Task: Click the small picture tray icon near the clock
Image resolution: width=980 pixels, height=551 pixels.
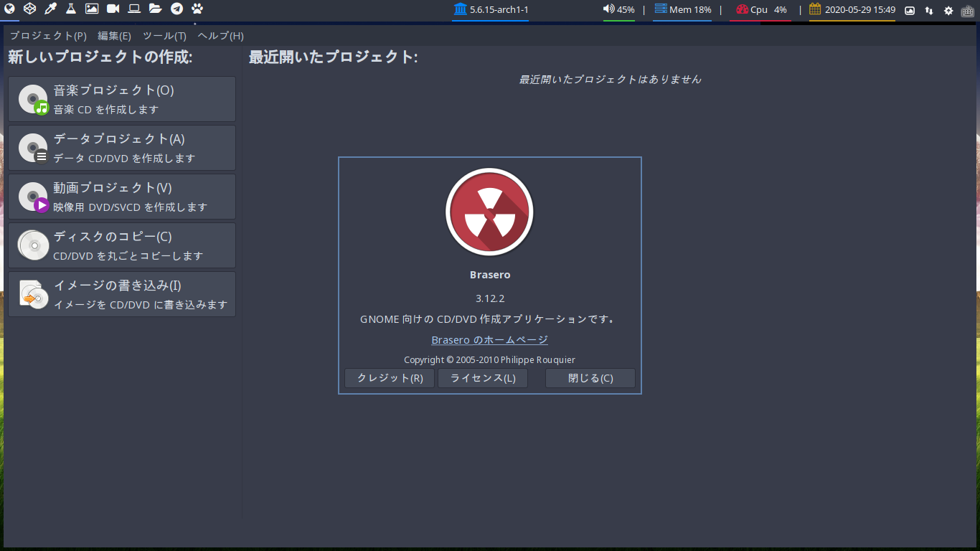Action: (910, 10)
